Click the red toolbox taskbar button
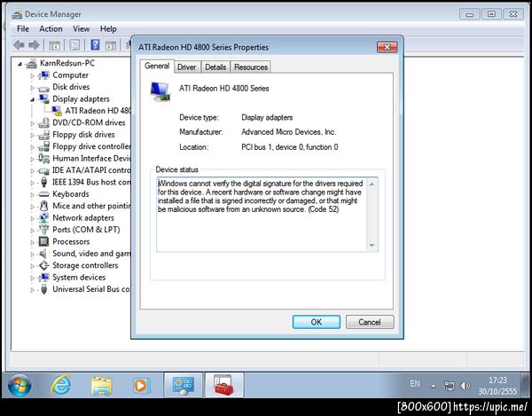The width and height of the screenshot is (532, 416). pos(224,385)
